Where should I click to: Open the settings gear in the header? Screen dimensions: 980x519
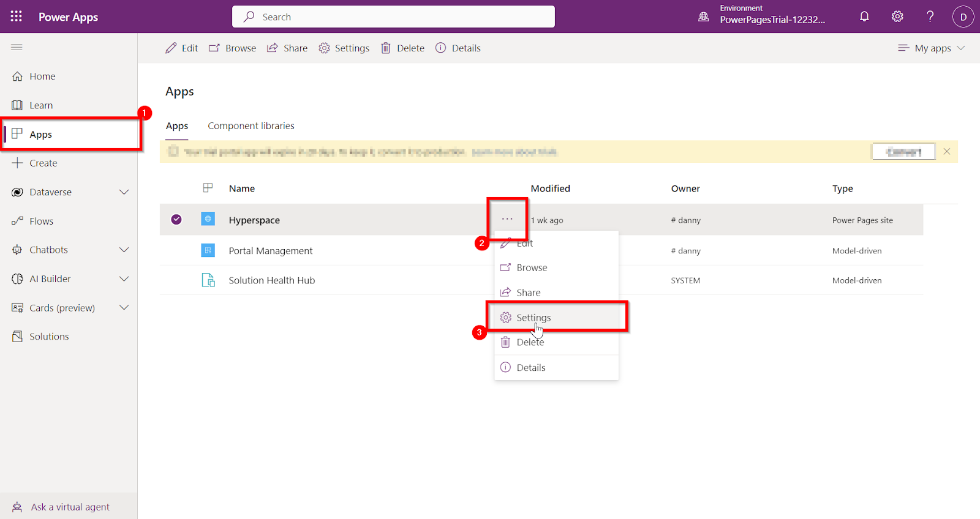pyautogui.click(x=897, y=17)
